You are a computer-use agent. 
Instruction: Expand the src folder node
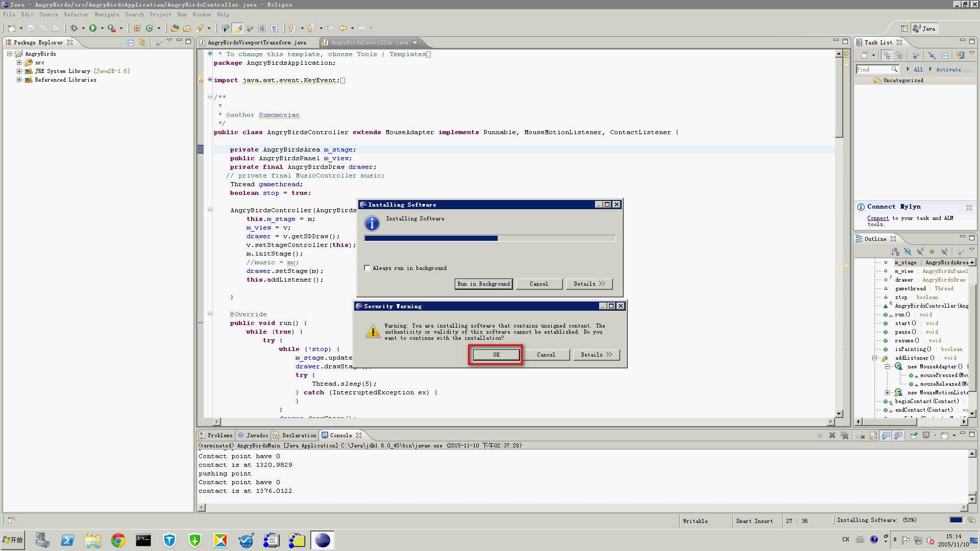(x=19, y=62)
